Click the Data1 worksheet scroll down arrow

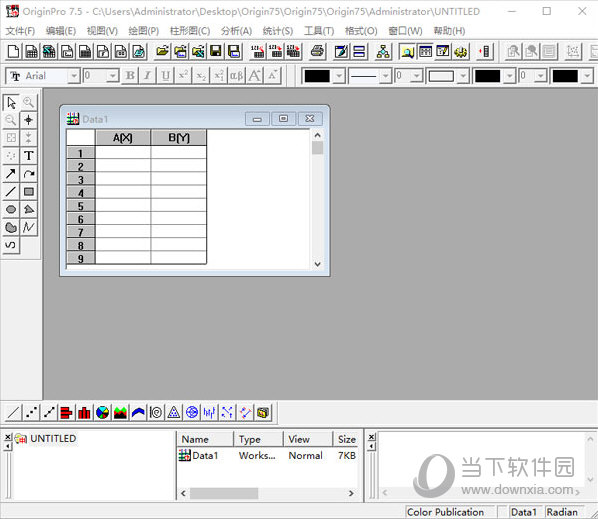[x=317, y=264]
